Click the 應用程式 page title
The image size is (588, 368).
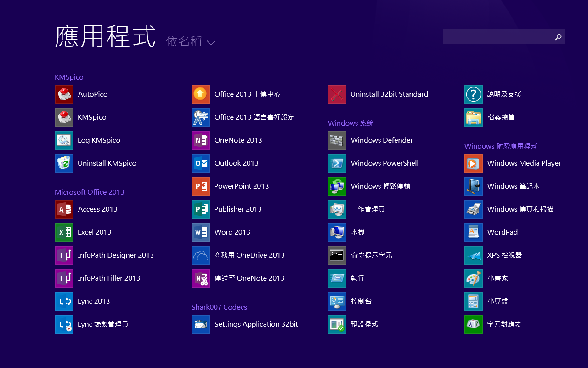tap(105, 37)
